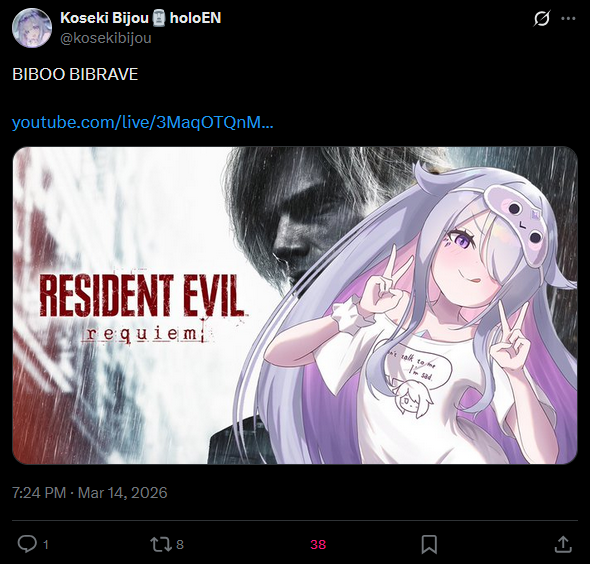Click the pink 38 likes count
Screen dimensions: 590x564
(318, 544)
